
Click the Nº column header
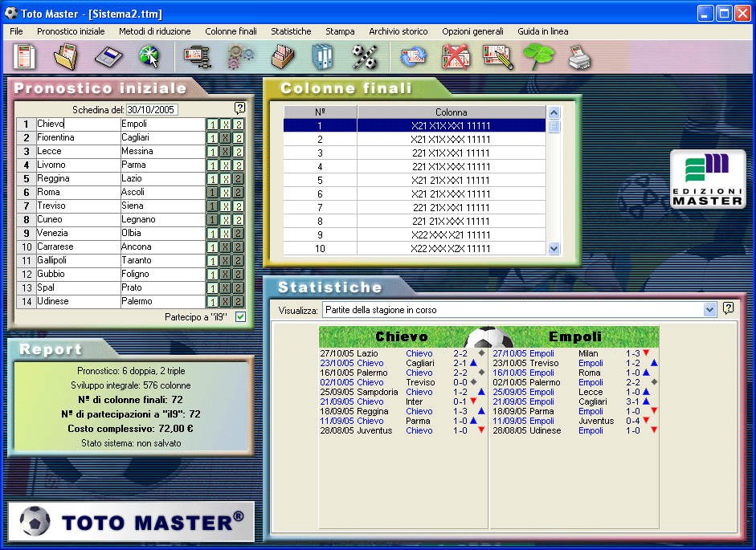pyautogui.click(x=320, y=112)
